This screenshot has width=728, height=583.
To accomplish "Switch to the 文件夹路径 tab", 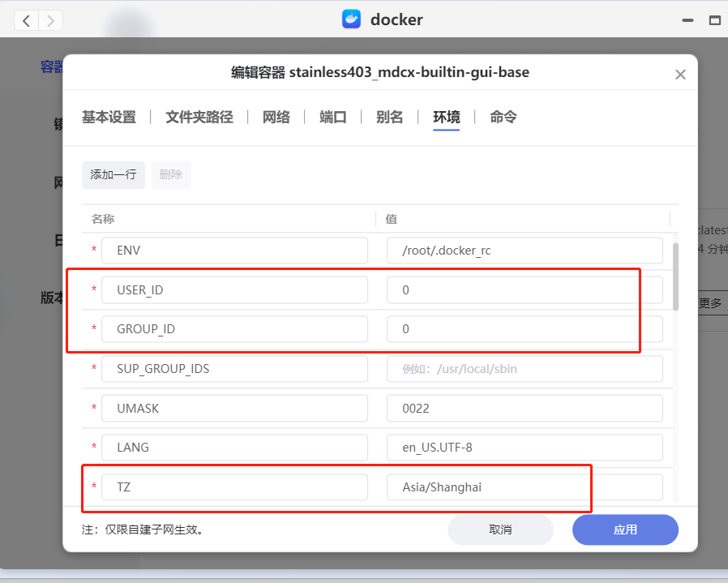I will click(199, 117).
